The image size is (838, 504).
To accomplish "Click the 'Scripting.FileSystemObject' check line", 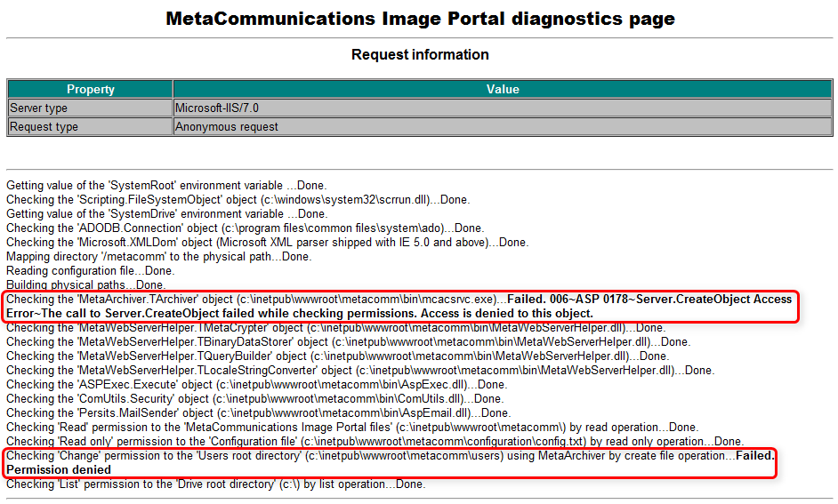I will 238,200.
